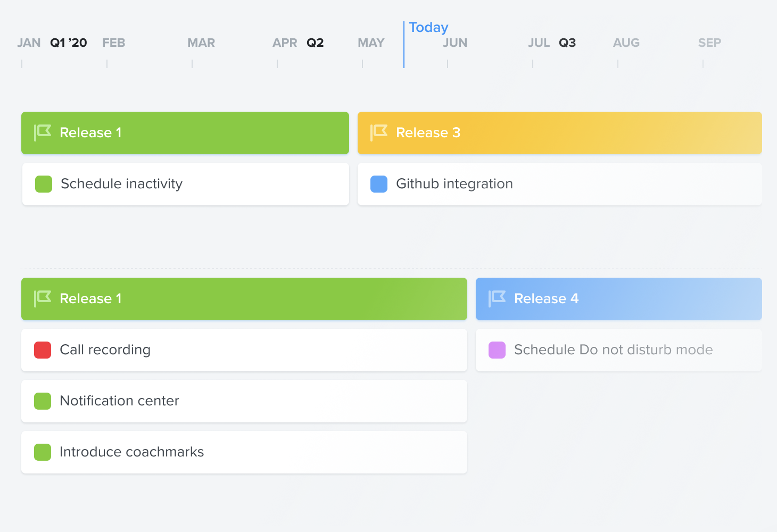Click the flag icon on green Release 1 top bar

point(43,132)
